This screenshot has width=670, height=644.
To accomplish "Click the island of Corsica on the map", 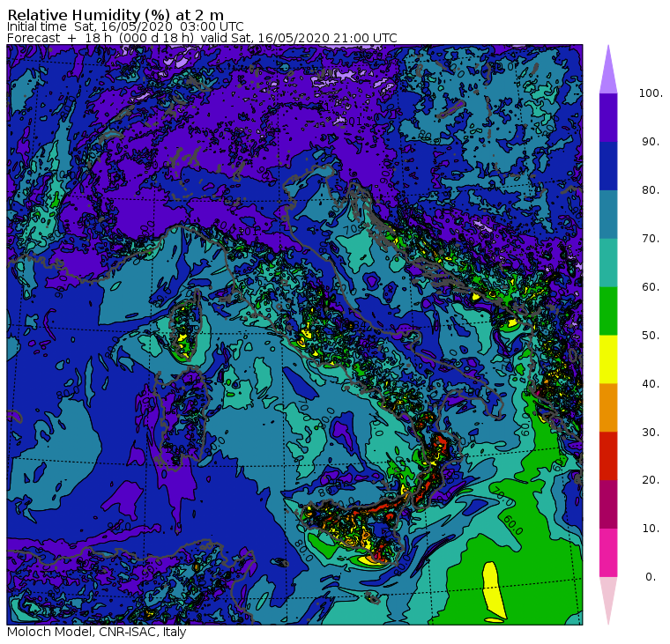I will 186,325.
